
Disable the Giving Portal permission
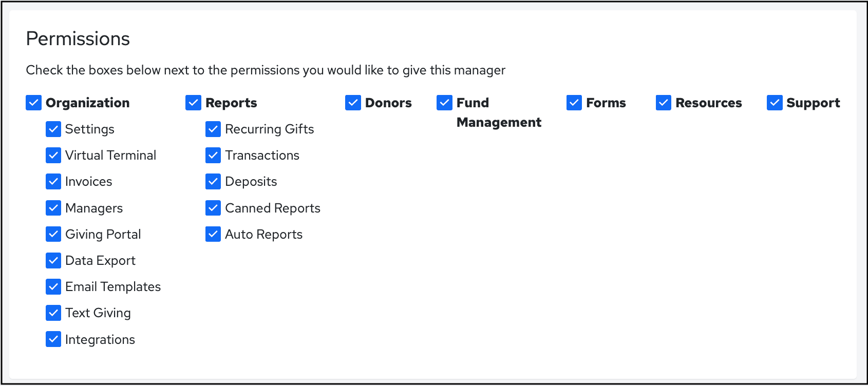click(x=53, y=234)
